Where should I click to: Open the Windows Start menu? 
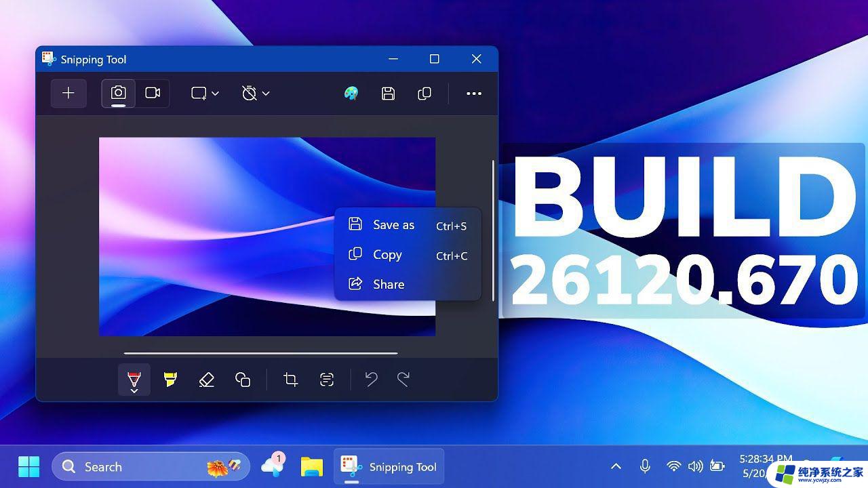coord(28,467)
